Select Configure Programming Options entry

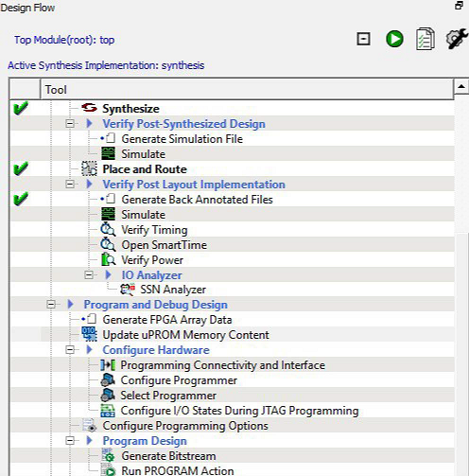click(x=185, y=426)
